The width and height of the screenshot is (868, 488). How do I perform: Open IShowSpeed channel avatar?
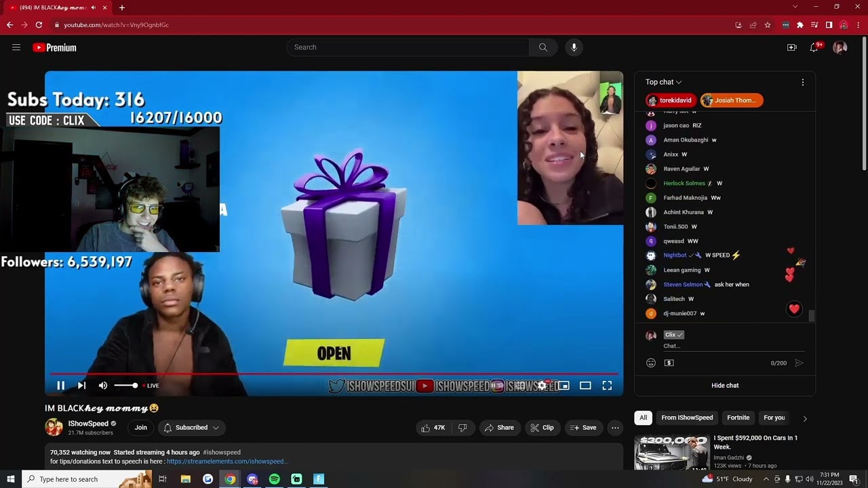54,427
